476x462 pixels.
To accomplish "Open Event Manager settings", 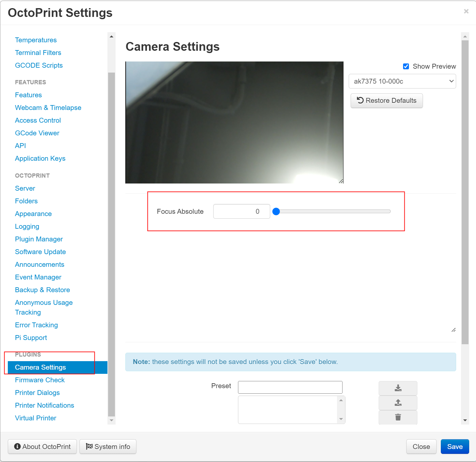I will tap(38, 277).
